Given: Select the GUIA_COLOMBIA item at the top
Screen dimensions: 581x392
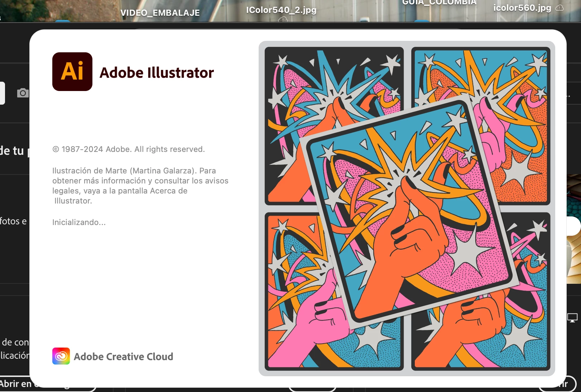Looking at the screenshot, I should coord(439,3).
